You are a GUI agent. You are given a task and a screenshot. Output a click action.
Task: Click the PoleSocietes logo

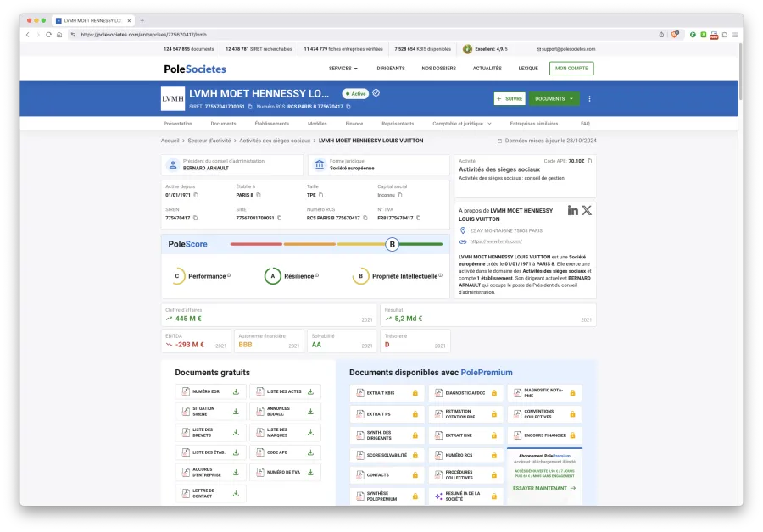point(195,69)
